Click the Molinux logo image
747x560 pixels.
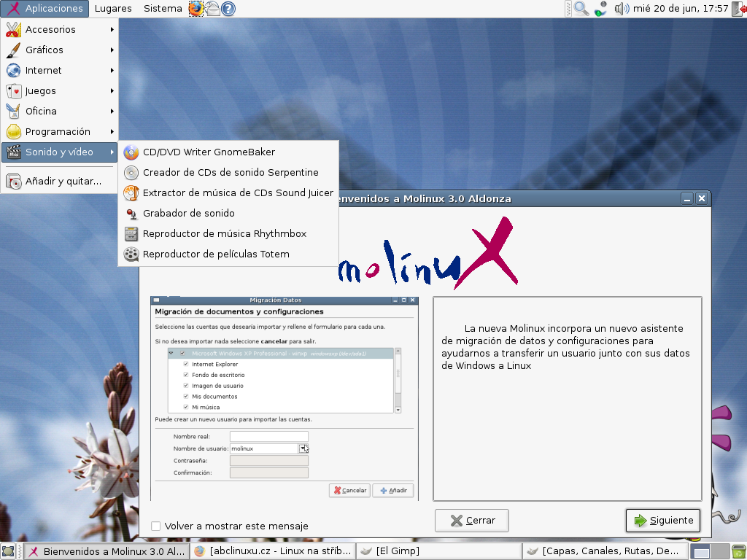[427, 254]
